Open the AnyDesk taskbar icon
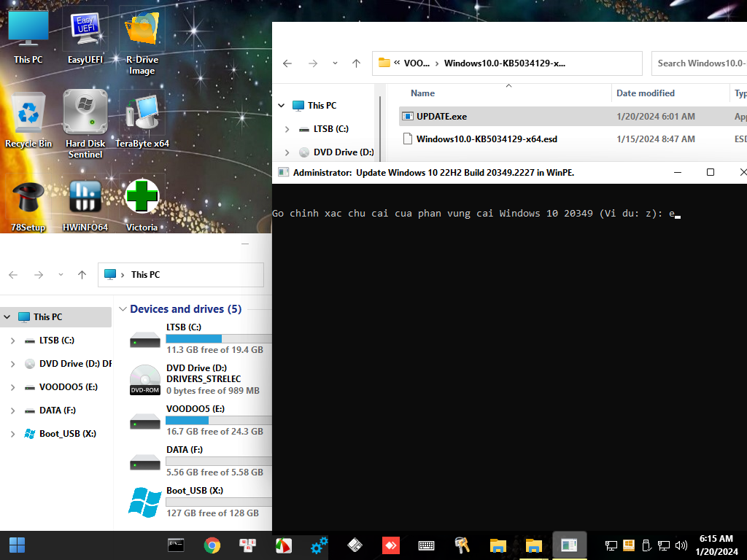 (391, 545)
